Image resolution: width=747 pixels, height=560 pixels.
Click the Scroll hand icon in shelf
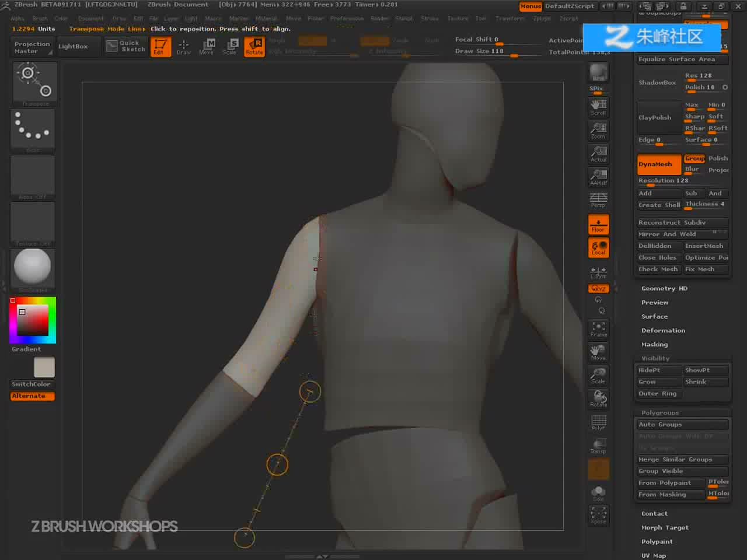[598, 107]
